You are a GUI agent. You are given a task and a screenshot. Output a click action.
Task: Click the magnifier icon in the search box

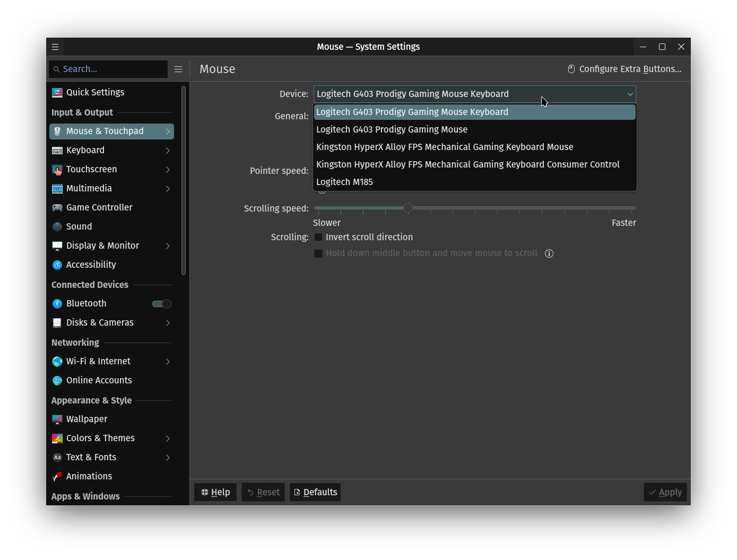57,69
